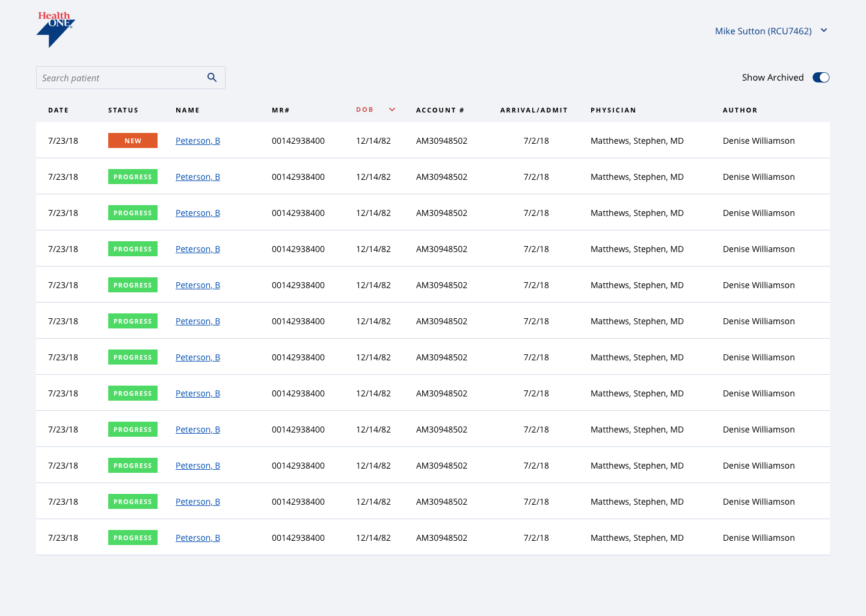The width and height of the screenshot is (866, 616).
Task: Click the HealthONE logo
Action: tap(56, 29)
